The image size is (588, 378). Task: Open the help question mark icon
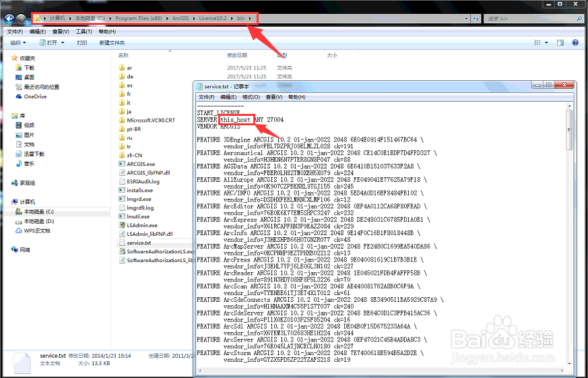(575, 42)
